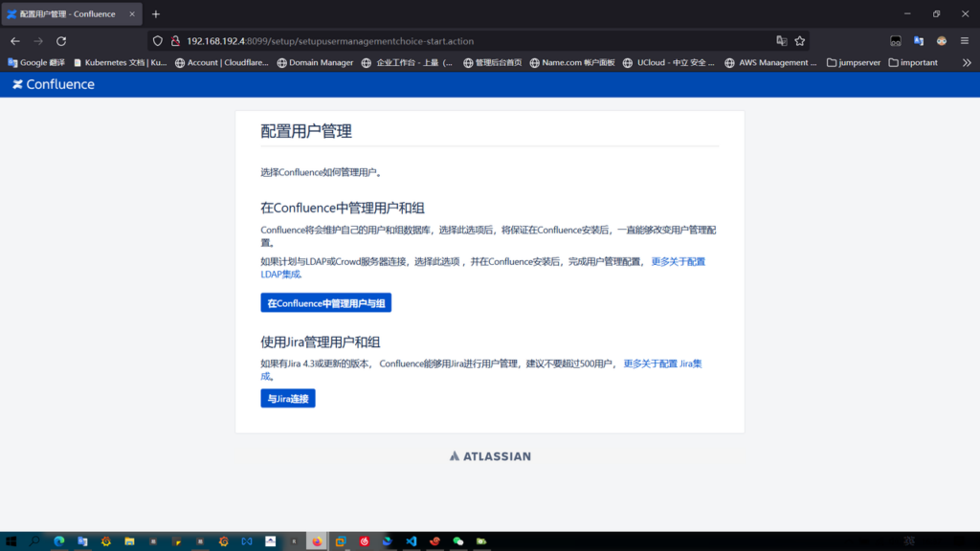This screenshot has height=551, width=980.
Task: Open Microsoft Edge from the taskbar
Action: point(59,541)
